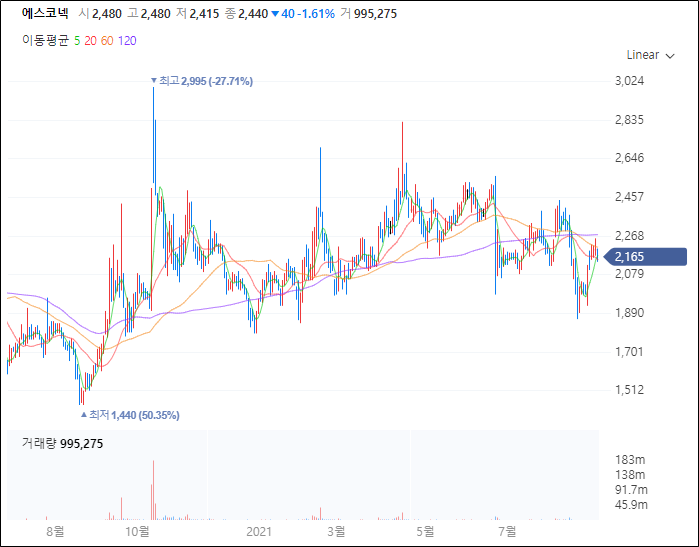
Task: Click the 3월 date axis label
Action: pyautogui.click(x=337, y=531)
